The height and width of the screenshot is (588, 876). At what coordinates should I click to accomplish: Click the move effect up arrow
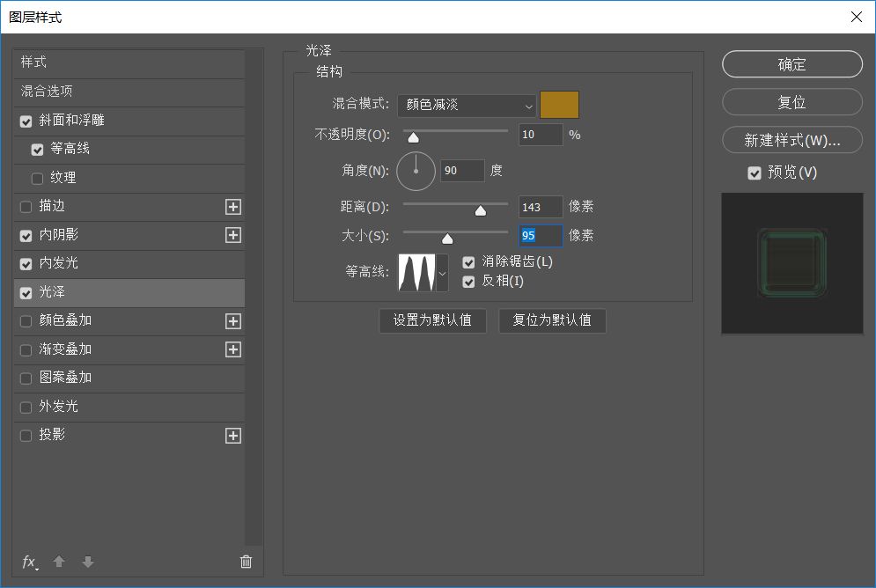click(59, 562)
